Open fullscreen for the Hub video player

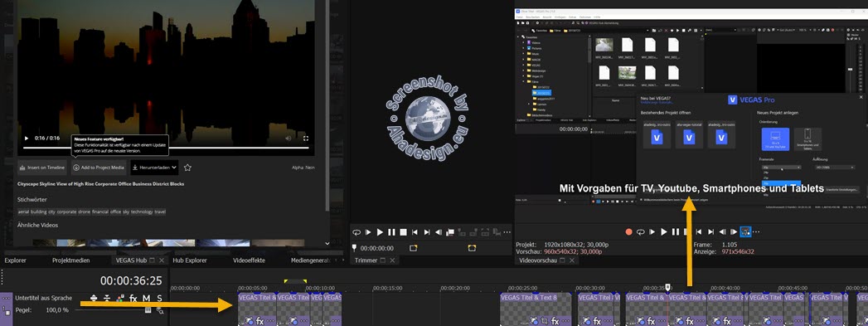coord(306,138)
